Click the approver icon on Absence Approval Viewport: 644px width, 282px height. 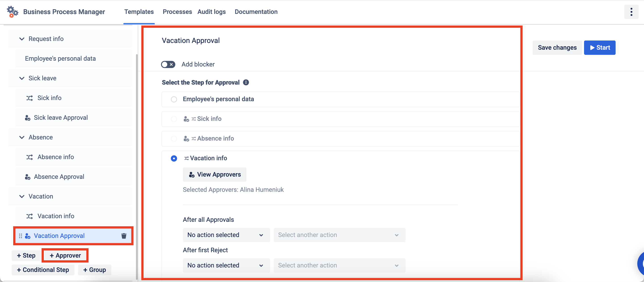[x=28, y=177]
